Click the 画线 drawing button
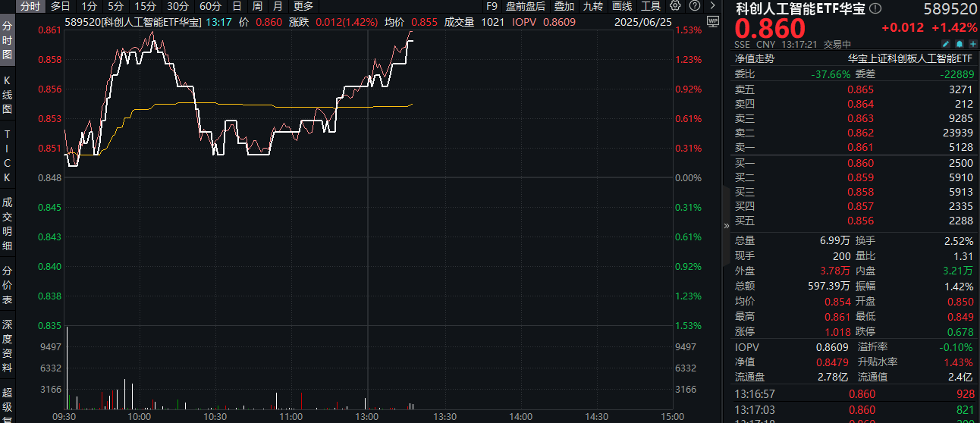 coord(621,6)
